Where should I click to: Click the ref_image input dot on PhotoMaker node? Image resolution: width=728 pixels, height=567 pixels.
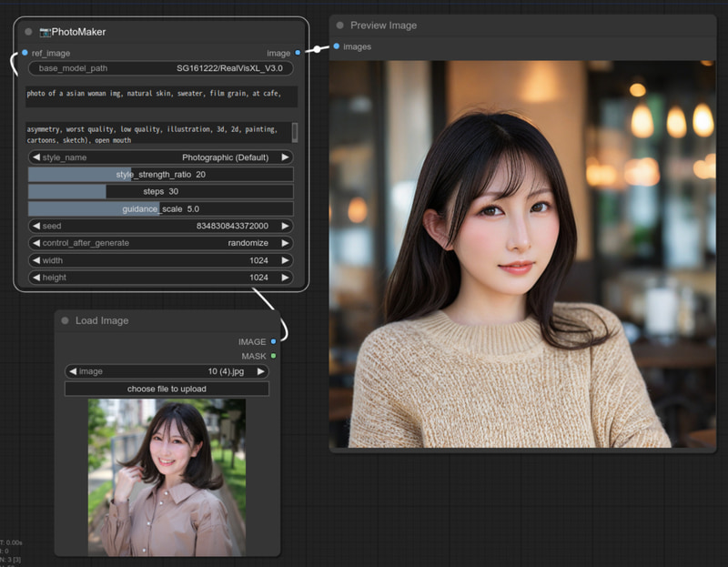click(x=25, y=53)
